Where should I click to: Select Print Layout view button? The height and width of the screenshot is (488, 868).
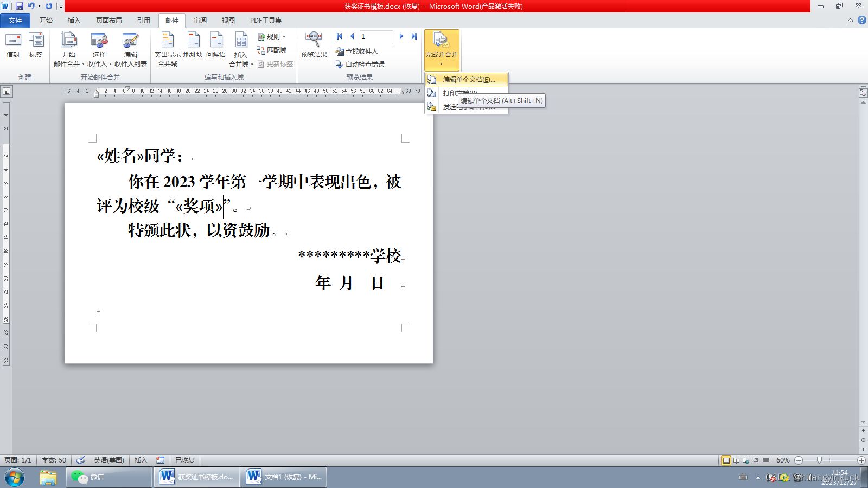click(726, 460)
